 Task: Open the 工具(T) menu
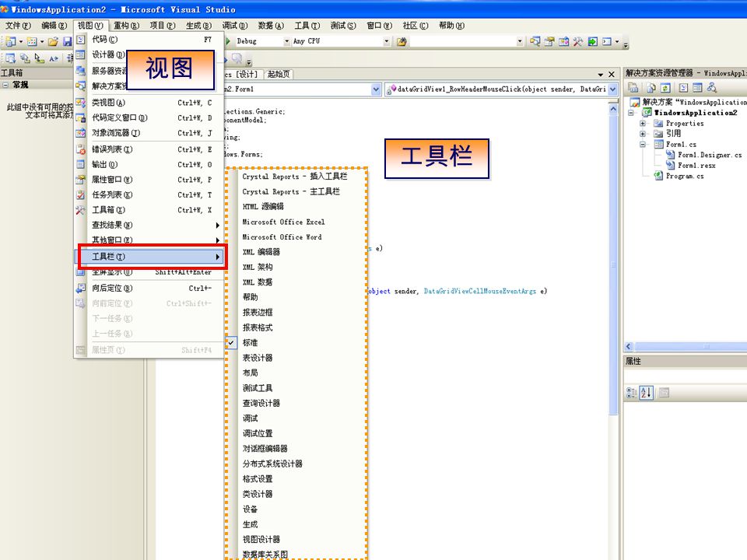(x=307, y=26)
